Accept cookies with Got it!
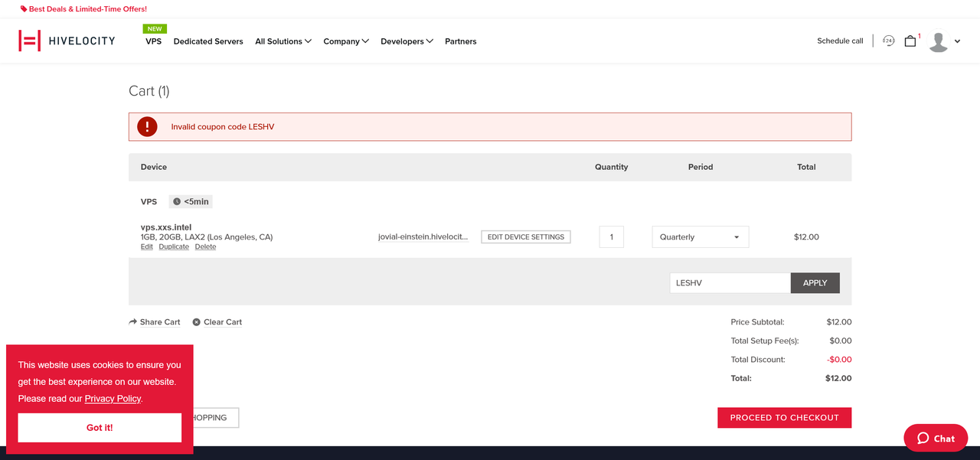The height and width of the screenshot is (460, 980). point(100,428)
